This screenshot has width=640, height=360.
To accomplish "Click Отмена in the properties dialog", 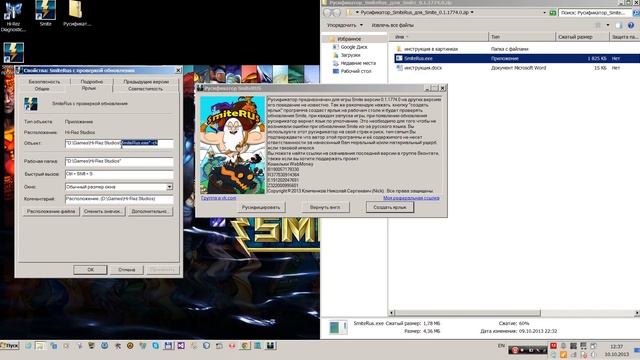I will coord(127,270).
